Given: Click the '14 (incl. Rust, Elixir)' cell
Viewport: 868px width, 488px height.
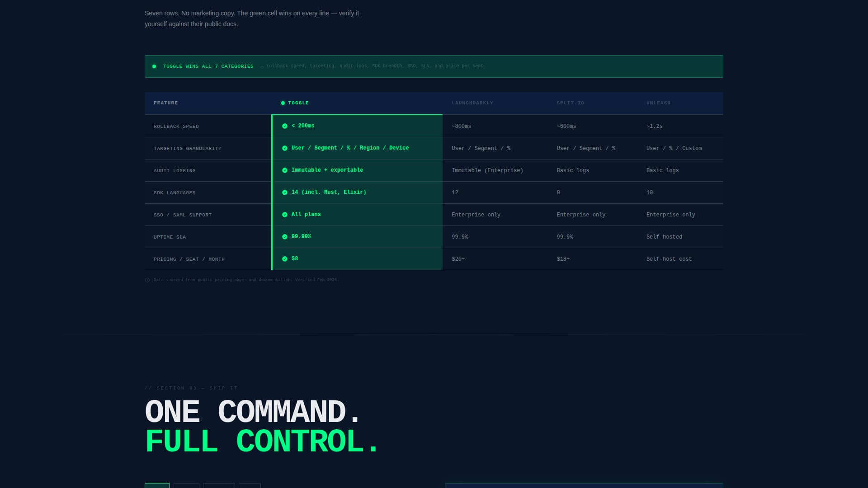Looking at the screenshot, I should (x=357, y=192).
